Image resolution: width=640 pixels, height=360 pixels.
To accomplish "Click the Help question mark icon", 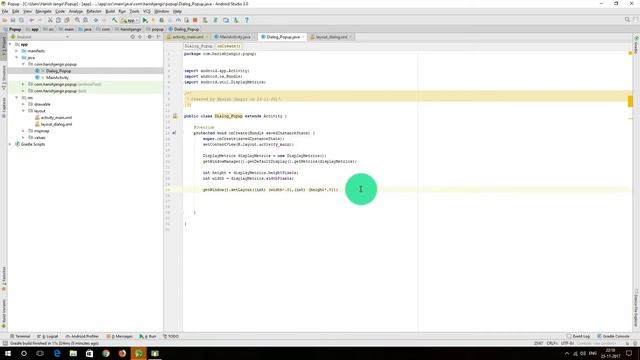I will [x=247, y=20].
